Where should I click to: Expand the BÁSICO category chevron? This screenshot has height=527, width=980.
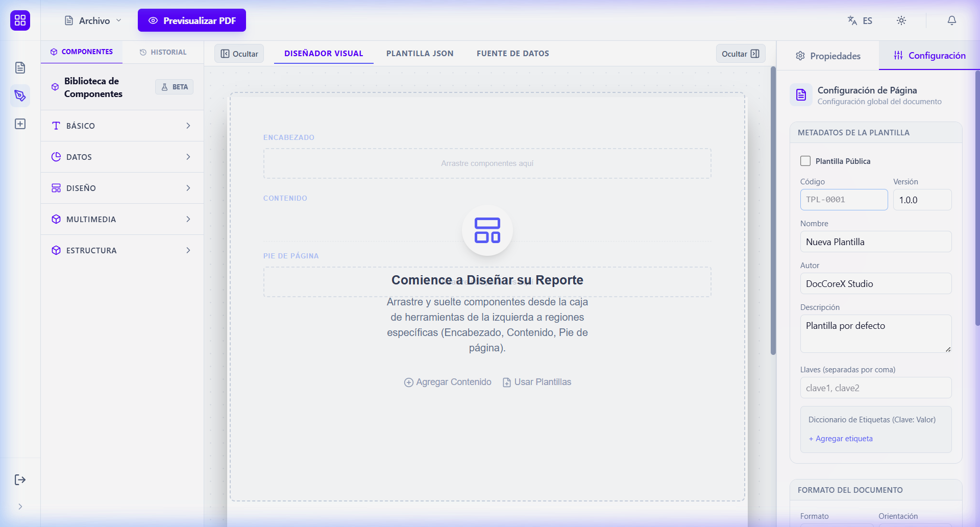click(188, 126)
